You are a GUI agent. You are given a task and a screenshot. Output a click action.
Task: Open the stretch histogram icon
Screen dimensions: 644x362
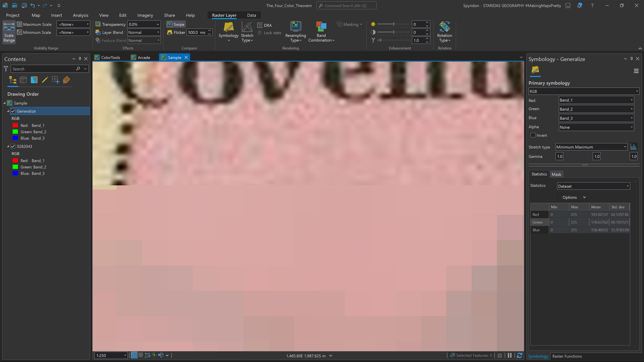pos(633,147)
